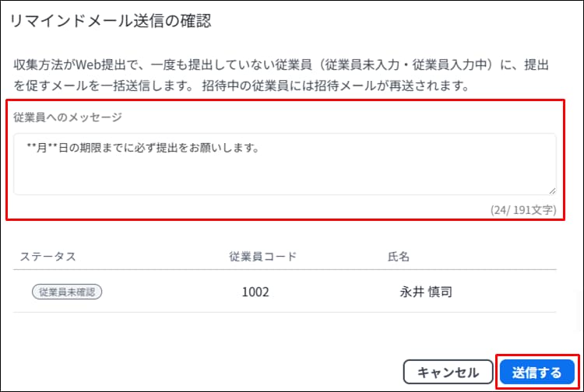Click employee code 1002 in the table
The width and height of the screenshot is (584, 392).
[255, 292]
